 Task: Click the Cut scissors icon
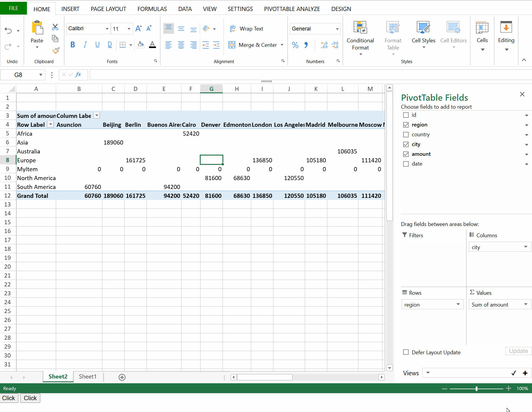click(x=55, y=27)
